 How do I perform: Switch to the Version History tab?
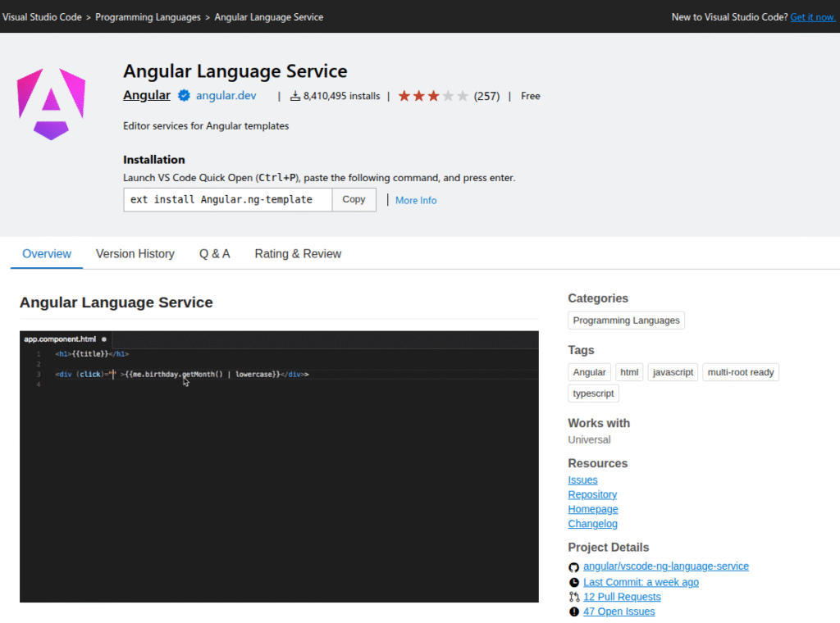click(x=135, y=253)
